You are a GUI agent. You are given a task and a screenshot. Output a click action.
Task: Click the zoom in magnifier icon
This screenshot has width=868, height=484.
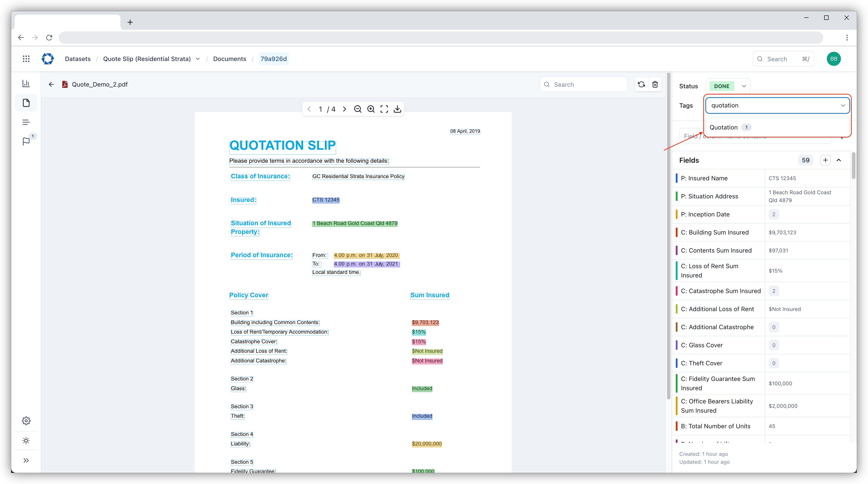[371, 109]
